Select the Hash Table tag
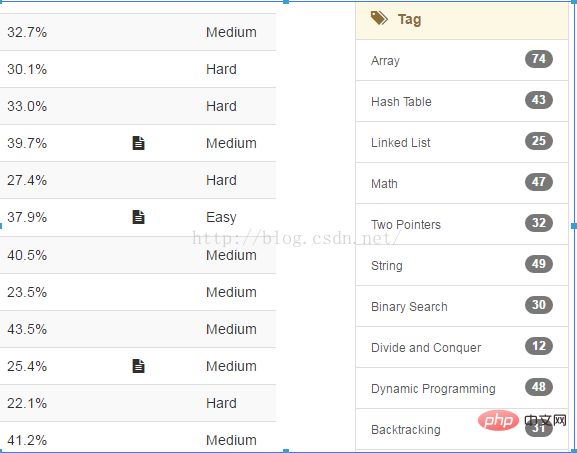Image resolution: width=577 pixels, height=453 pixels. pos(462,101)
